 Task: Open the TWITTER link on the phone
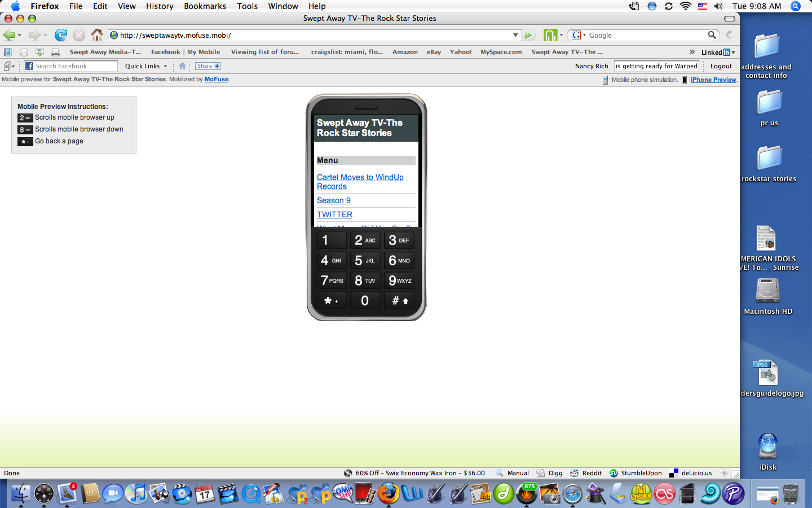point(334,214)
